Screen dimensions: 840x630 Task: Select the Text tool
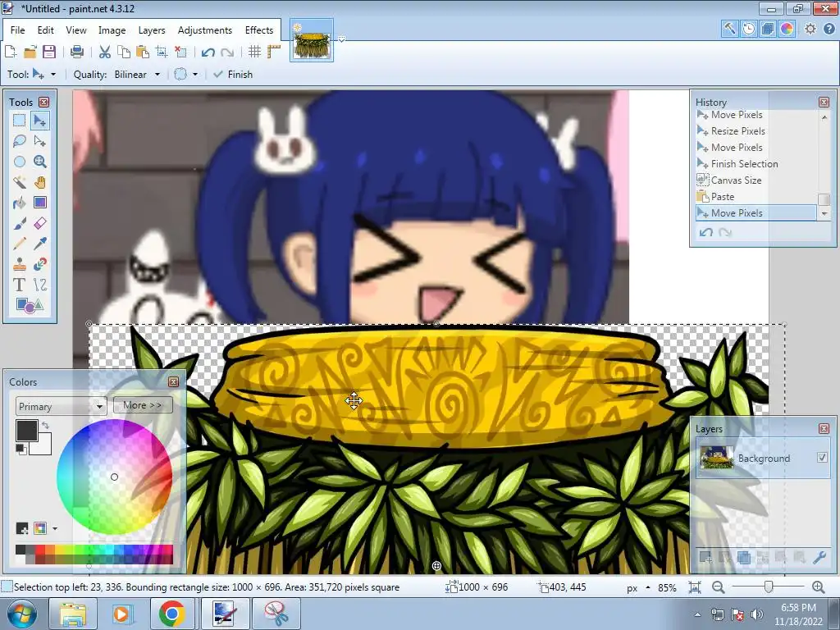click(x=20, y=285)
